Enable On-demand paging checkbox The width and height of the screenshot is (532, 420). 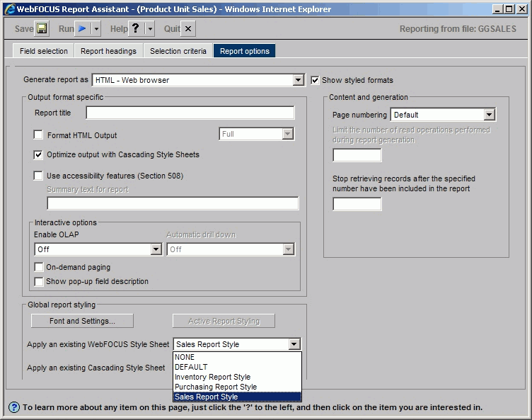[x=39, y=267]
